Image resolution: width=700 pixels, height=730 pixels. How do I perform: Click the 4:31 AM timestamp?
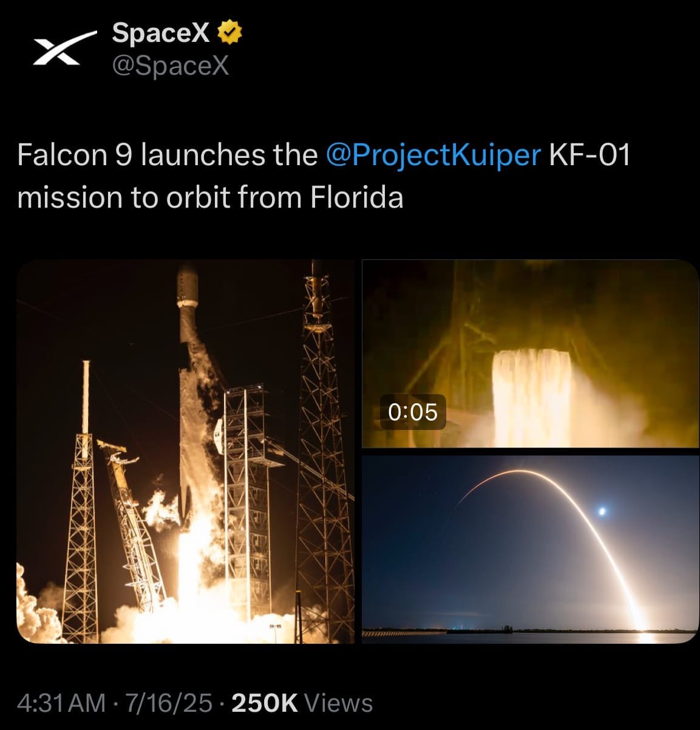click(62, 703)
